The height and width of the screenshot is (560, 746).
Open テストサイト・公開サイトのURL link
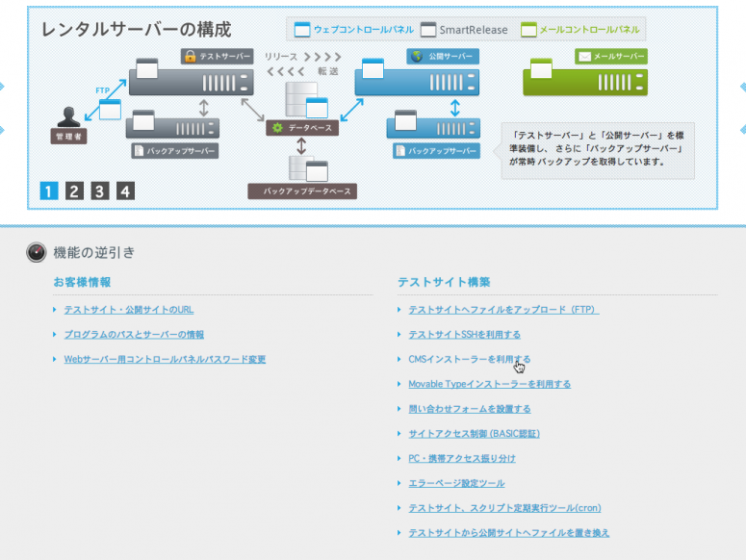[128, 310]
